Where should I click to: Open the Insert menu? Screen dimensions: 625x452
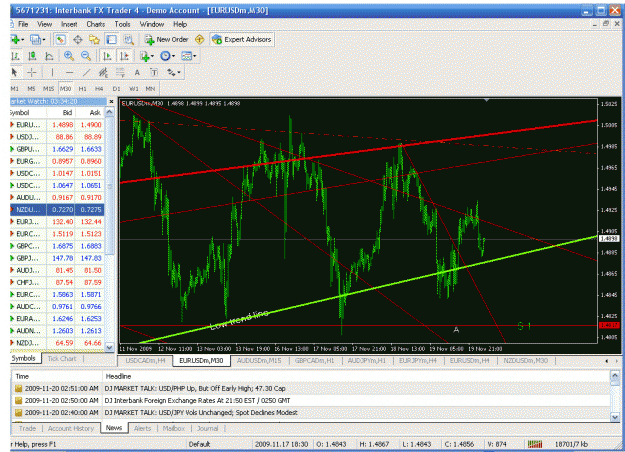click(x=69, y=24)
